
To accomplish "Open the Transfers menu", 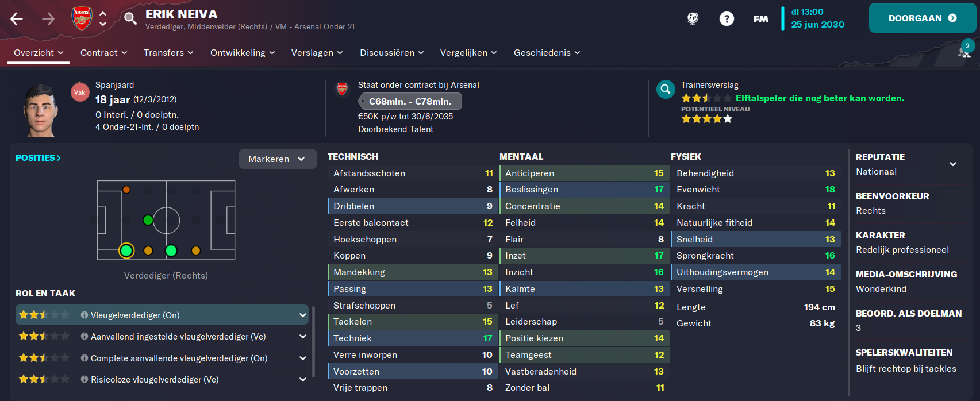I will click(168, 53).
